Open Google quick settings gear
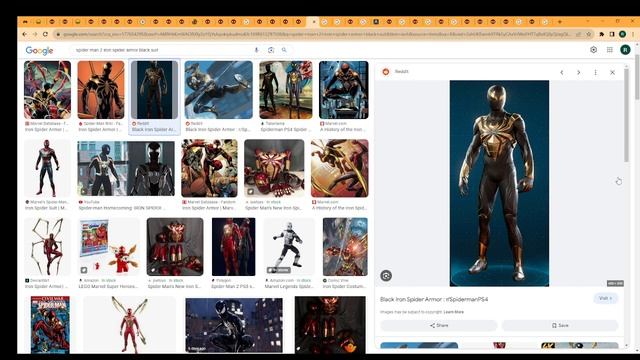 point(593,50)
